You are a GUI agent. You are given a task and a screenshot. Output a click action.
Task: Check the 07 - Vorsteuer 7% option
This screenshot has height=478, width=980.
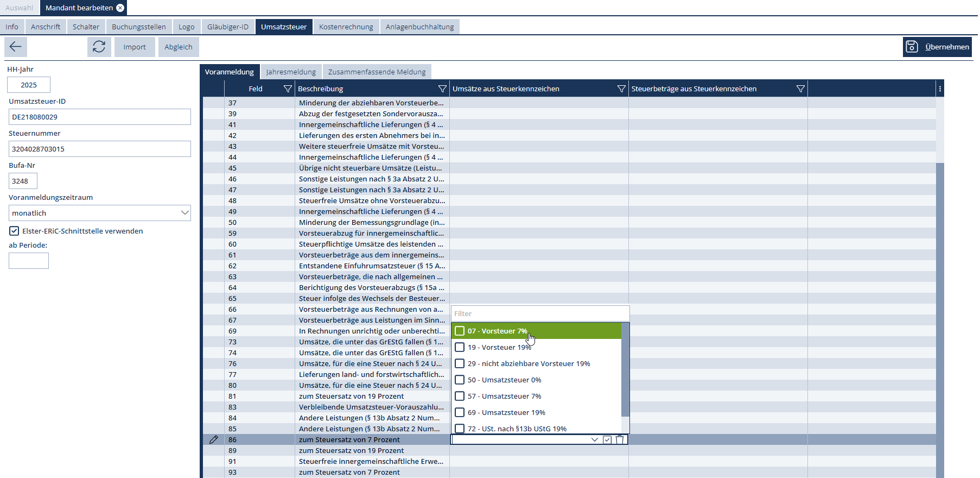click(460, 331)
